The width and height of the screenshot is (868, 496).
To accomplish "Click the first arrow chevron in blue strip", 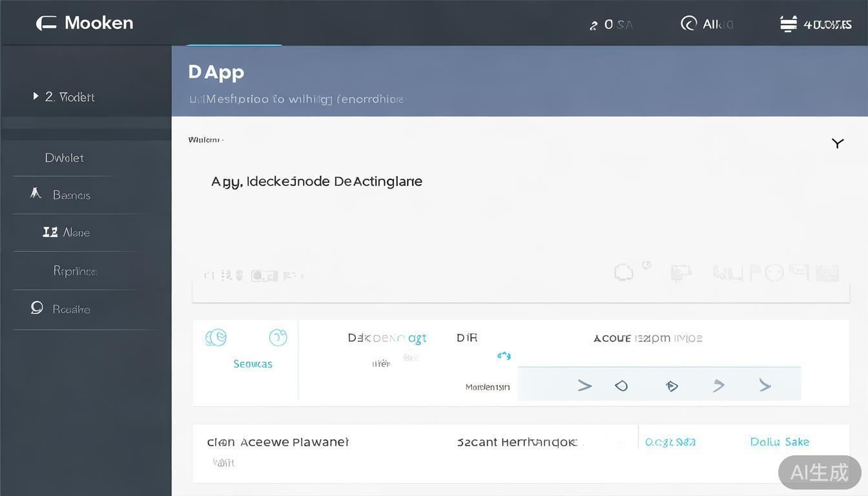I will coord(584,386).
